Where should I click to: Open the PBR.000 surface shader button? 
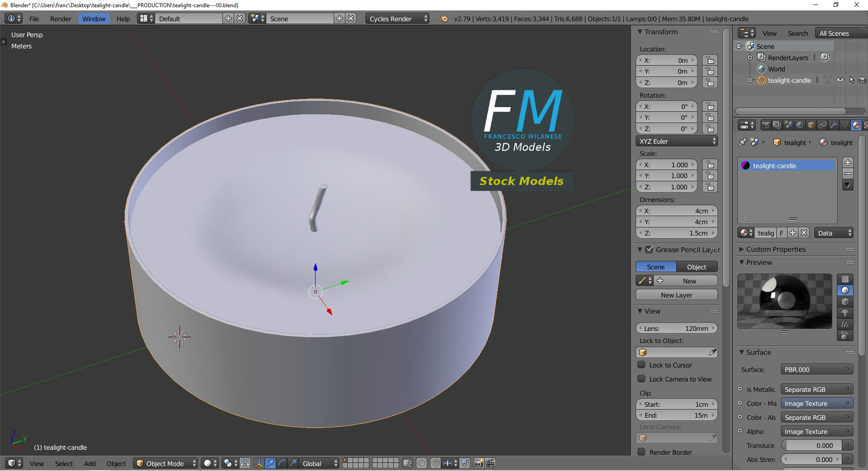pyautogui.click(x=816, y=369)
